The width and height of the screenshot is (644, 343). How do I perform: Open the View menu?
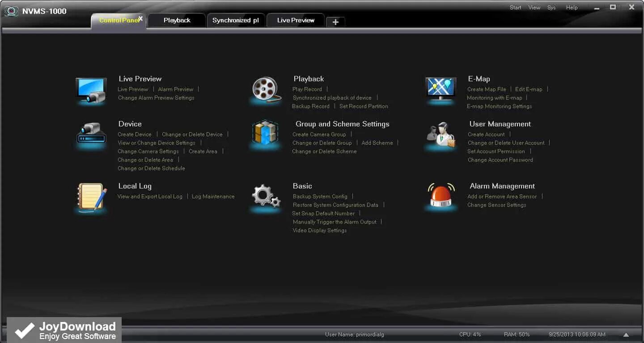pos(534,8)
